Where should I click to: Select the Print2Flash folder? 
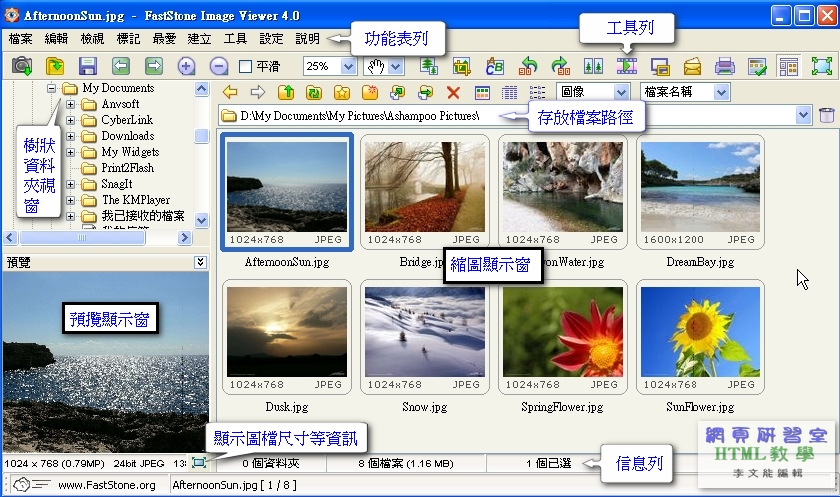tap(128, 168)
